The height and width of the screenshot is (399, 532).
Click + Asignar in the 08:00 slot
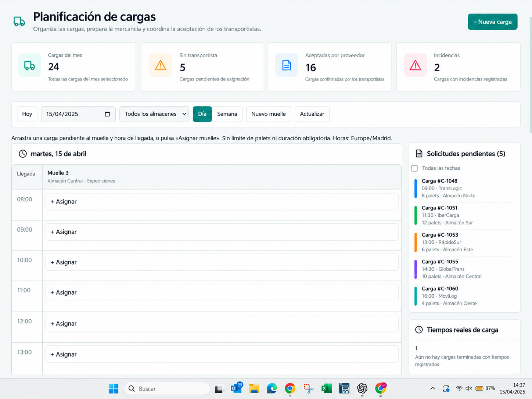point(222,202)
